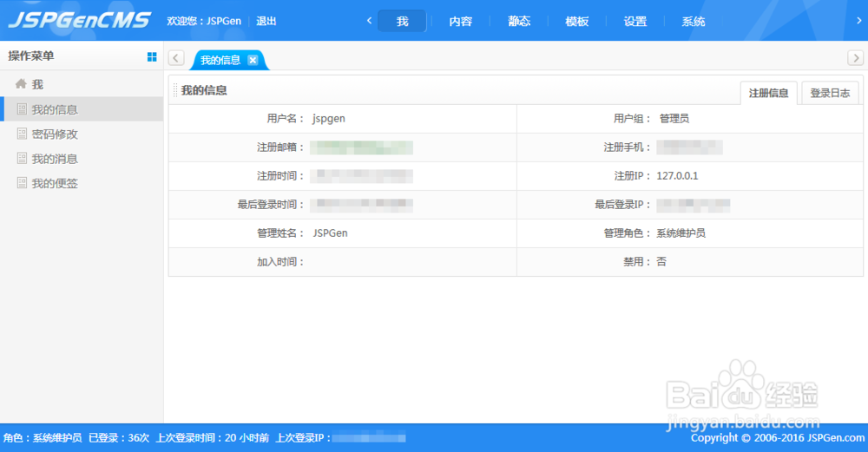Image resolution: width=868 pixels, height=452 pixels.
Task: Open the 设置 top navigation menu
Action: [x=635, y=21]
